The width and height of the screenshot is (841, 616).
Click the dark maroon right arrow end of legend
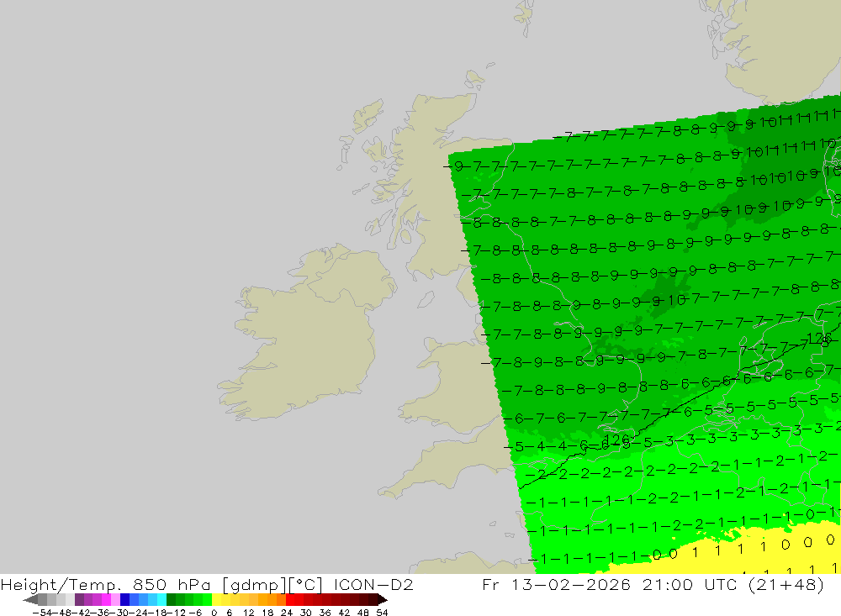(381, 599)
